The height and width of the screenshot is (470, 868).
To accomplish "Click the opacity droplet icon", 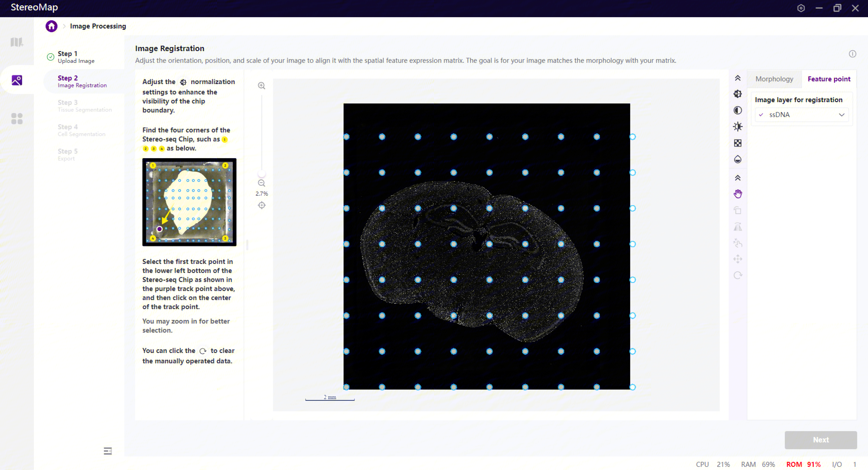I will 738,159.
